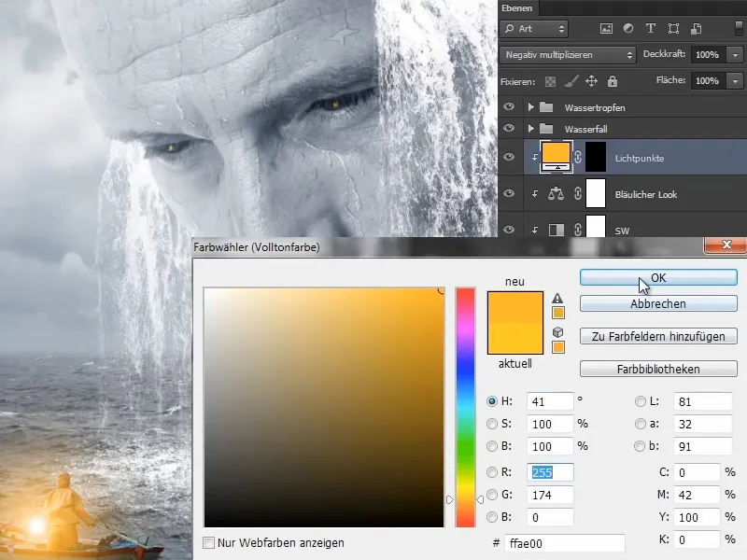
Task: Select the Lab b radio button
Action: tap(641, 446)
